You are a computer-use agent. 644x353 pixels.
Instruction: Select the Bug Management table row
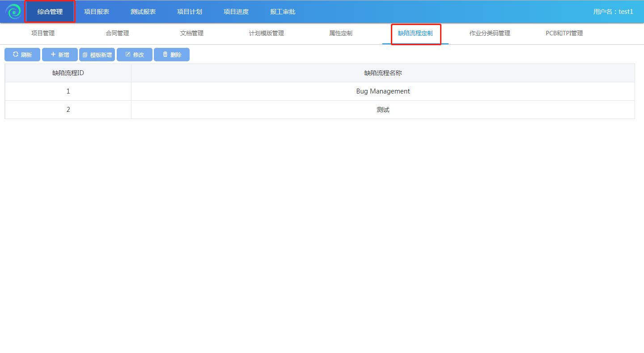383,91
